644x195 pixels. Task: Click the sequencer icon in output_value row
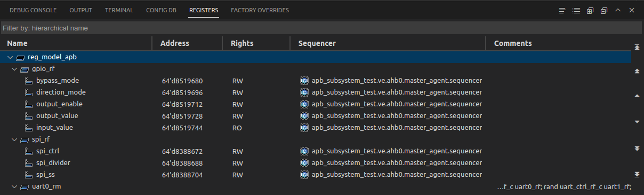pyautogui.click(x=304, y=116)
